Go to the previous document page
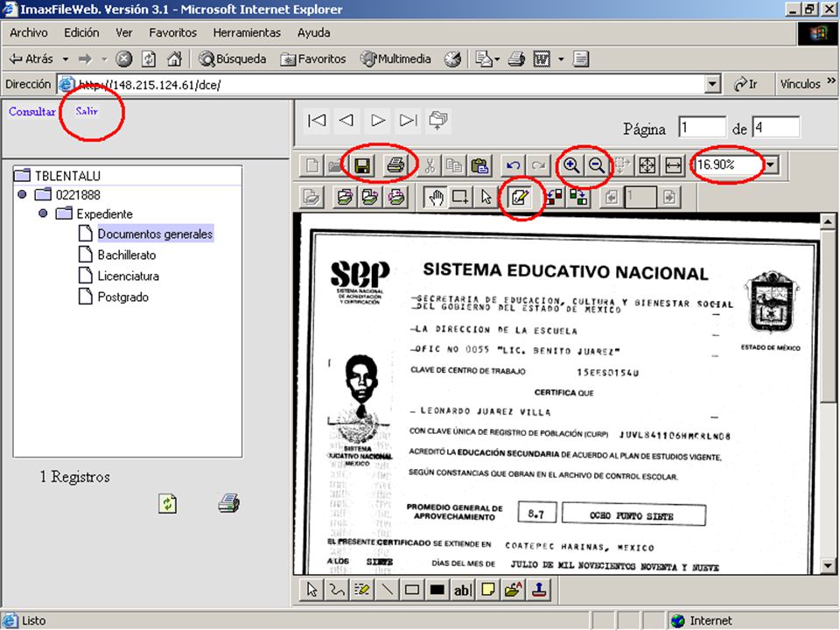Viewport: 840px width, 630px height. click(x=346, y=121)
